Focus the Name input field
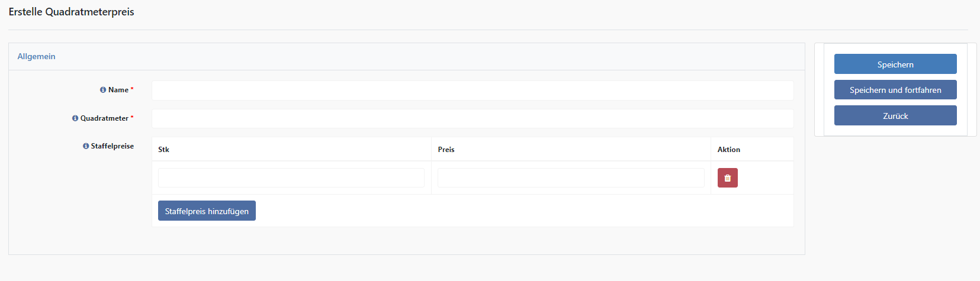This screenshot has height=281, width=980. click(x=473, y=91)
